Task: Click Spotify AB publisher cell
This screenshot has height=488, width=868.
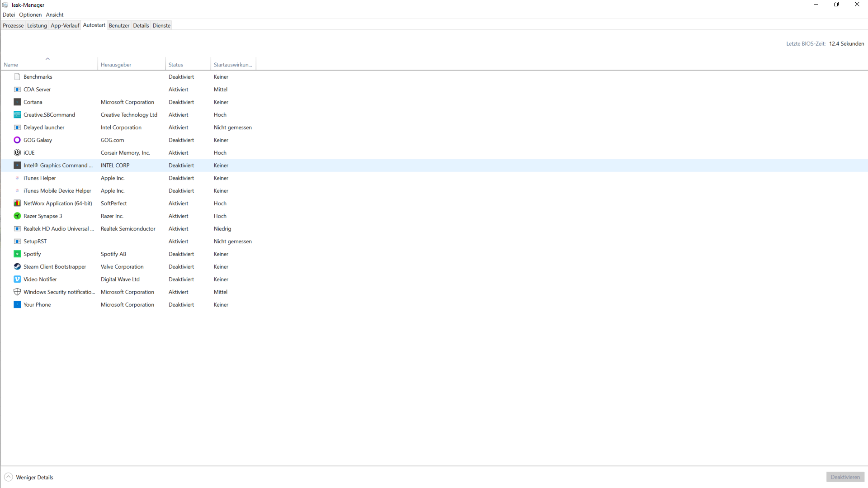Action: point(113,254)
